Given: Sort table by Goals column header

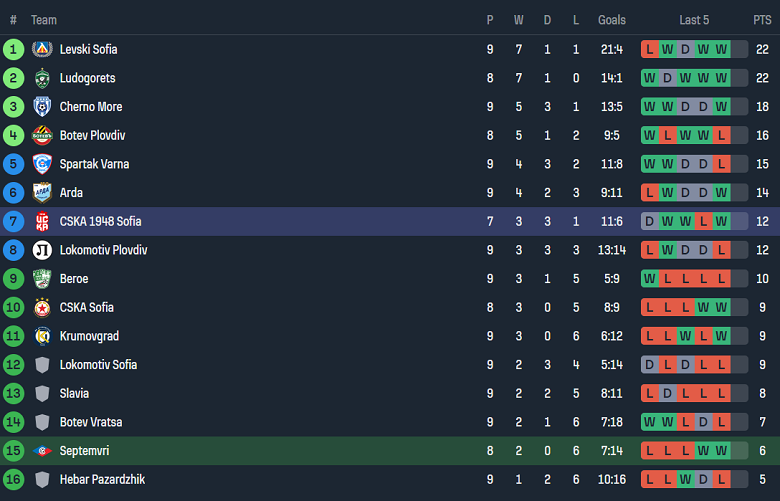Looking at the screenshot, I should (612, 20).
